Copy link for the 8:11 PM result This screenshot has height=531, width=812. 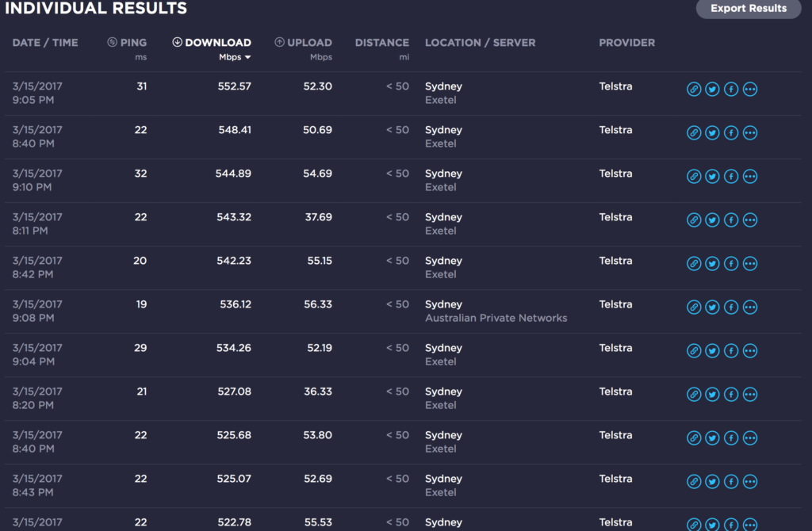694,220
